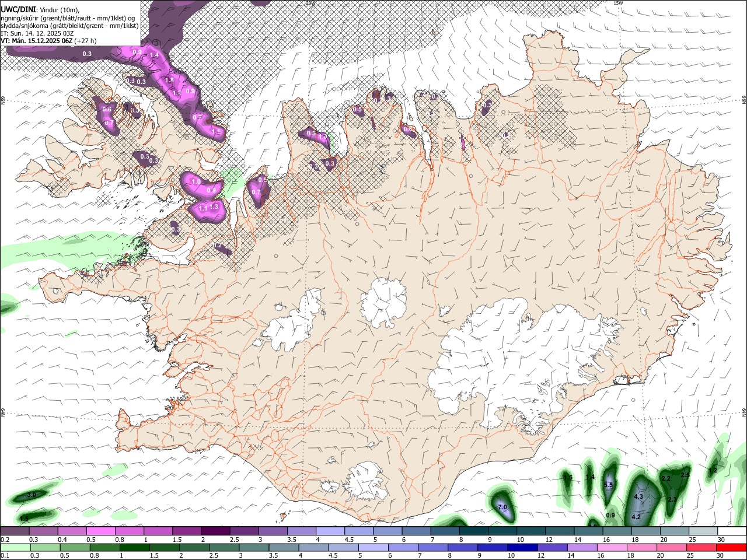Click the 1.3 snowfall value in the northwest

click(x=214, y=206)
